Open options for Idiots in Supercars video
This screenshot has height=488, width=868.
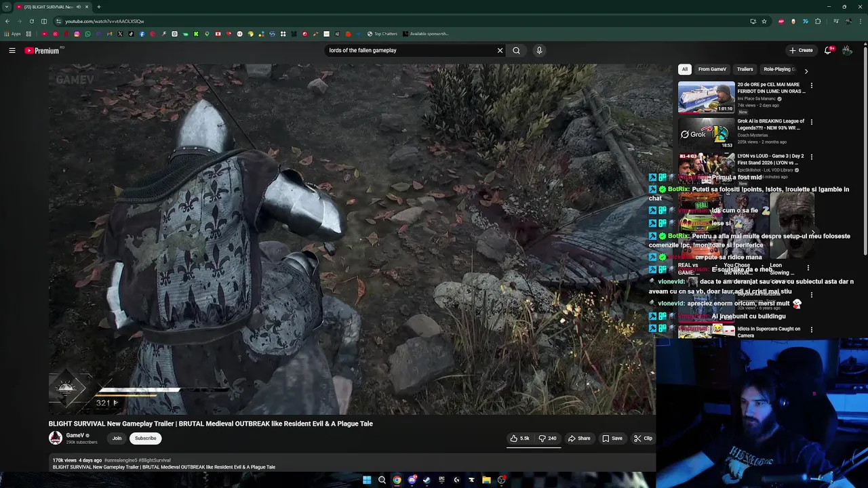tap(812, 330)
